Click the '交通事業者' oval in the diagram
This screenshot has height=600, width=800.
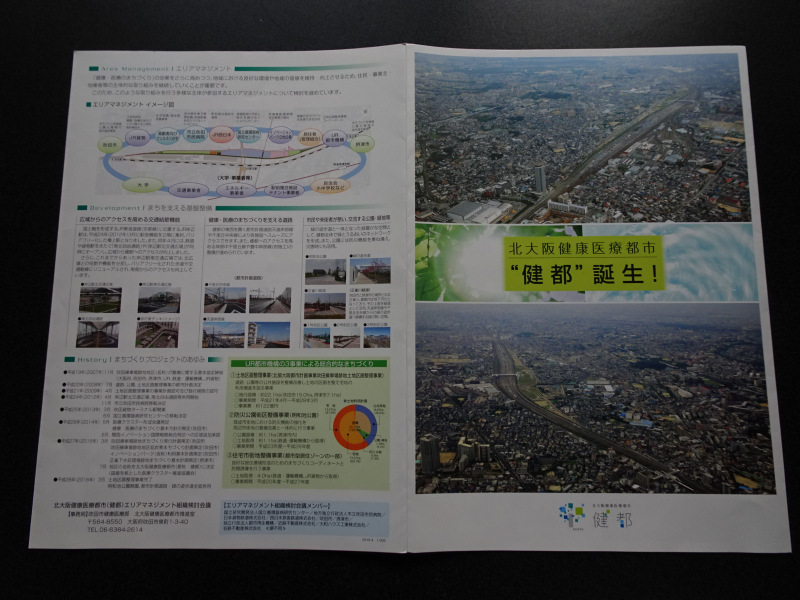(189, 190)
